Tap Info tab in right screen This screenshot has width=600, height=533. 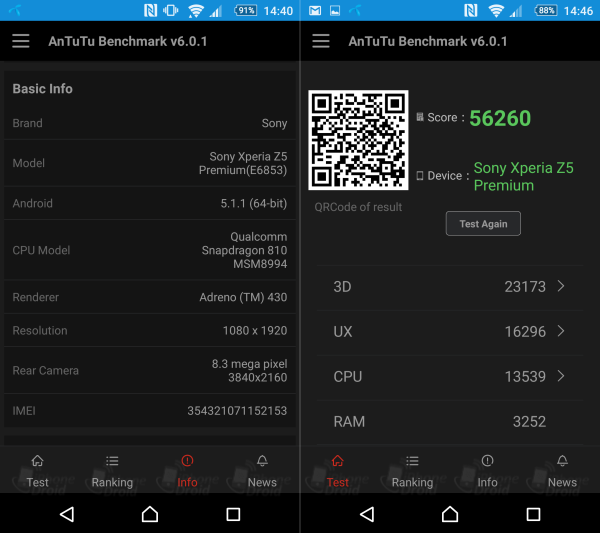pyautogui.click(x=487, y=471)
